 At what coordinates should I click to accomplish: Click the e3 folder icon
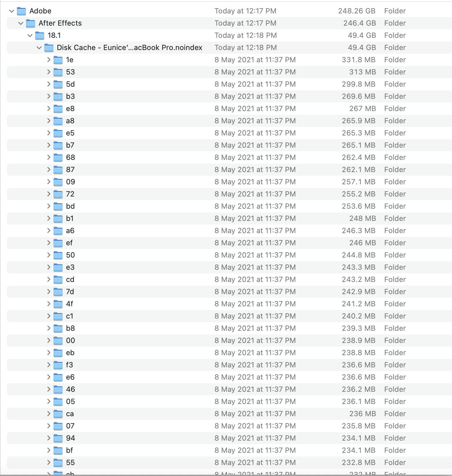(x=58, y=268)
